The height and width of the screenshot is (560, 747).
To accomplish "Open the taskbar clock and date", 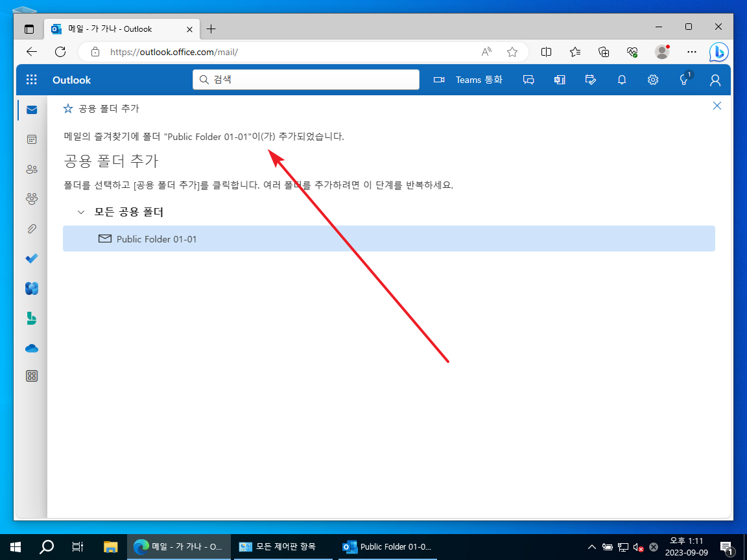I will (687, 546).
